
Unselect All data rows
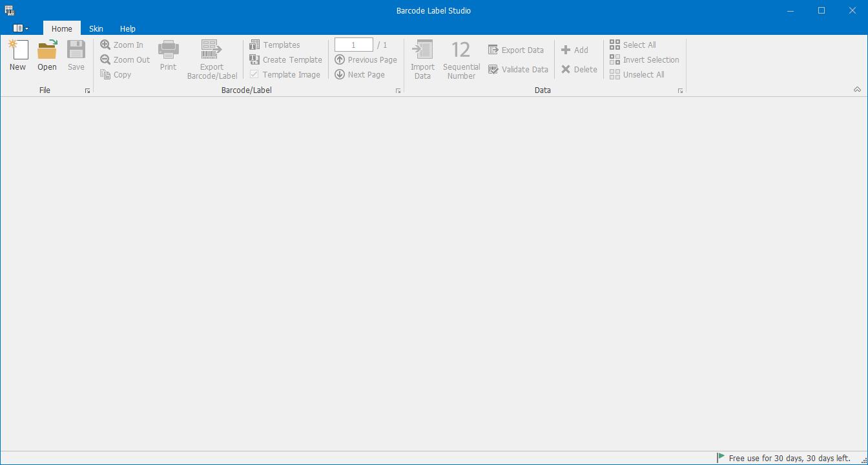637,74
